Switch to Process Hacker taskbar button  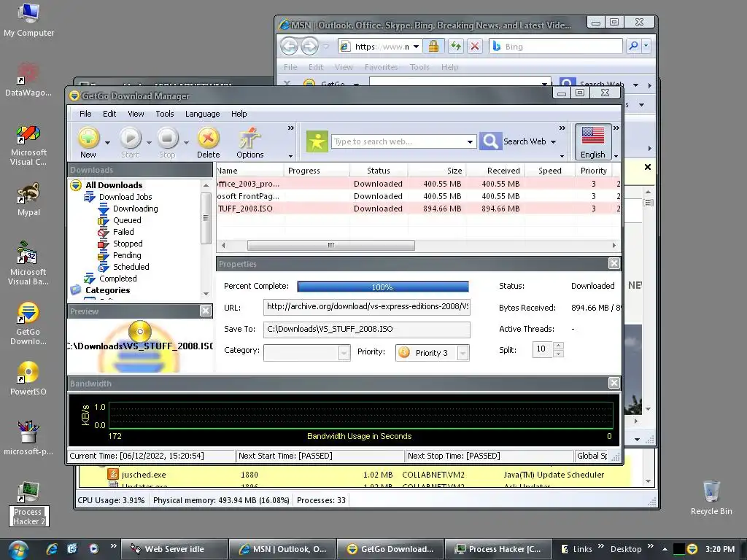coord(498,549)
